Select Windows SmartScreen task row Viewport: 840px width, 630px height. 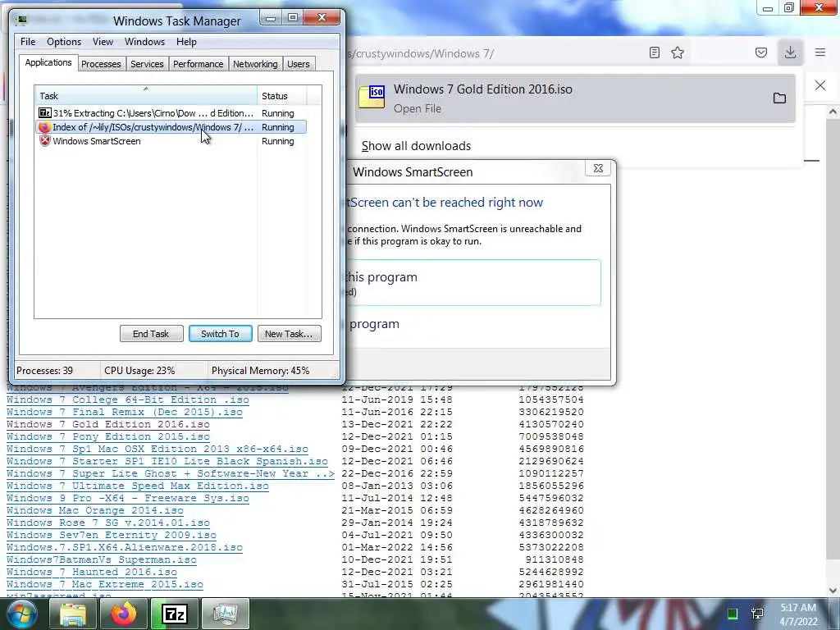pos(171,141)
